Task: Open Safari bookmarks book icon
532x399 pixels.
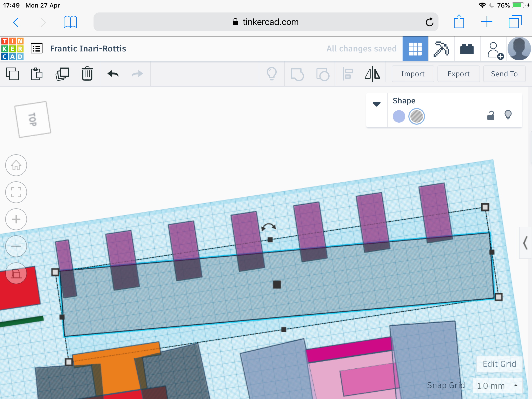Action: 70,22
